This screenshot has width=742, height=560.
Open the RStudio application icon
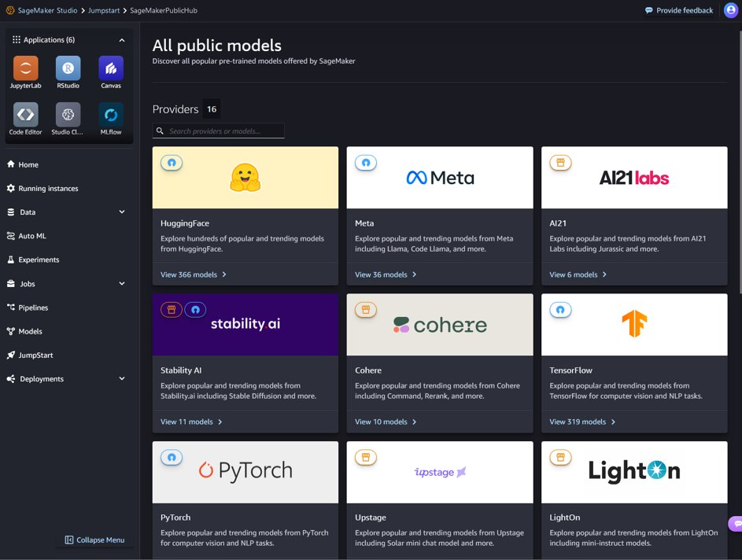(x=68, y=68)
